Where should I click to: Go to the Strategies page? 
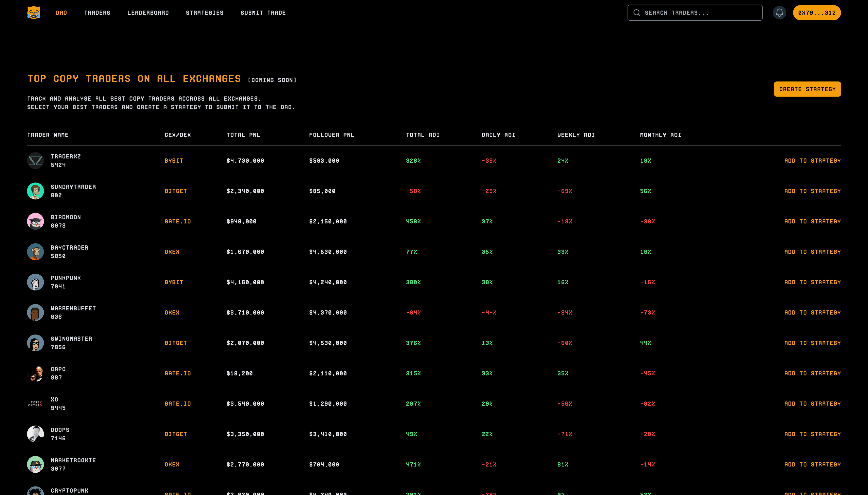205,13
